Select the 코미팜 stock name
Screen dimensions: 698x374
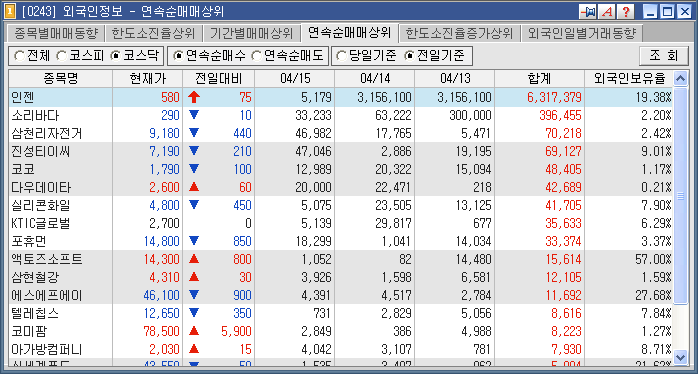point(29,332)
